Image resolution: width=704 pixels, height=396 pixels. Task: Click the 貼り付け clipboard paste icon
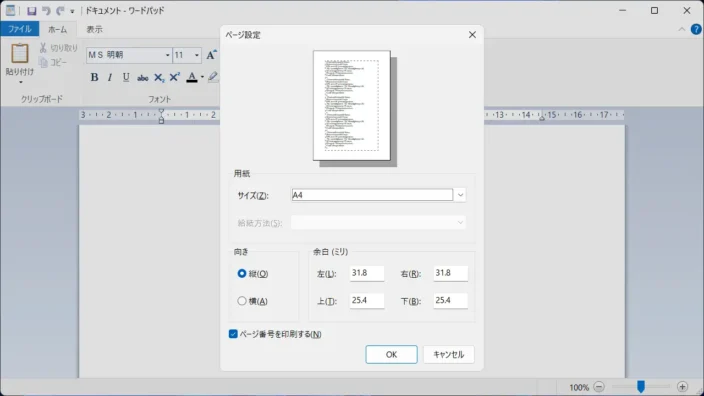point(20,53)
